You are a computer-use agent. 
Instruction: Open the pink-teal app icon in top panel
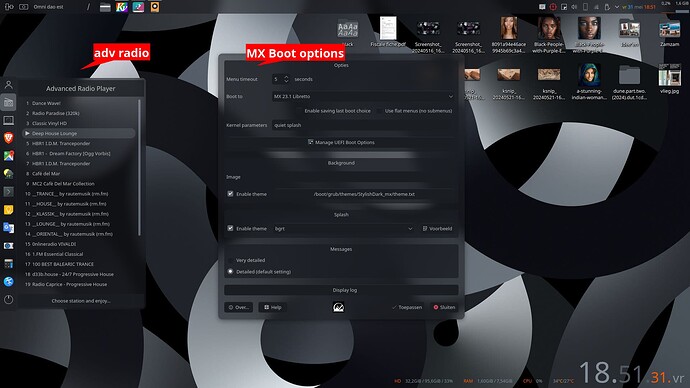coord(138,7)
